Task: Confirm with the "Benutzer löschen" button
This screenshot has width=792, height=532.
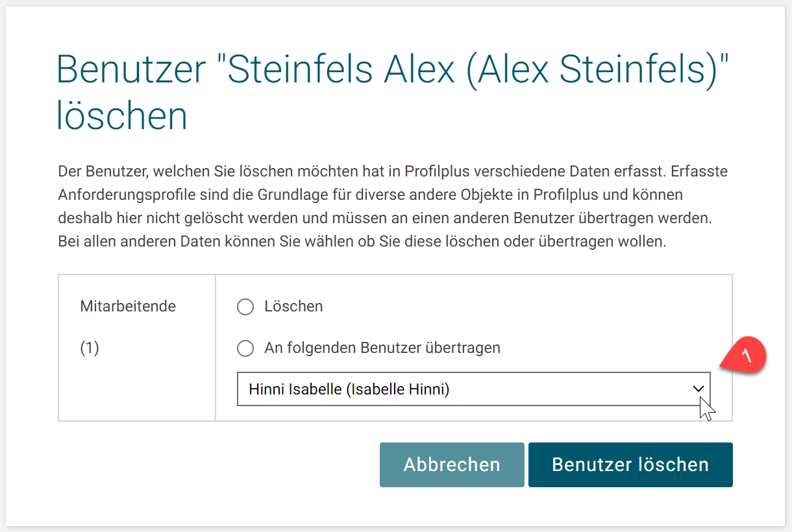Action: point(630,465)
